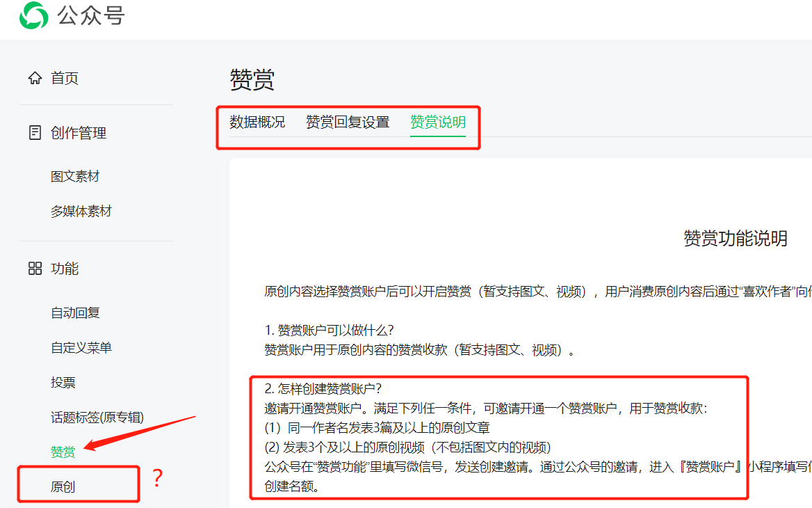Select 赞赏 in the 功能 sidebar
812x508 pixels.
coord(63,450)
